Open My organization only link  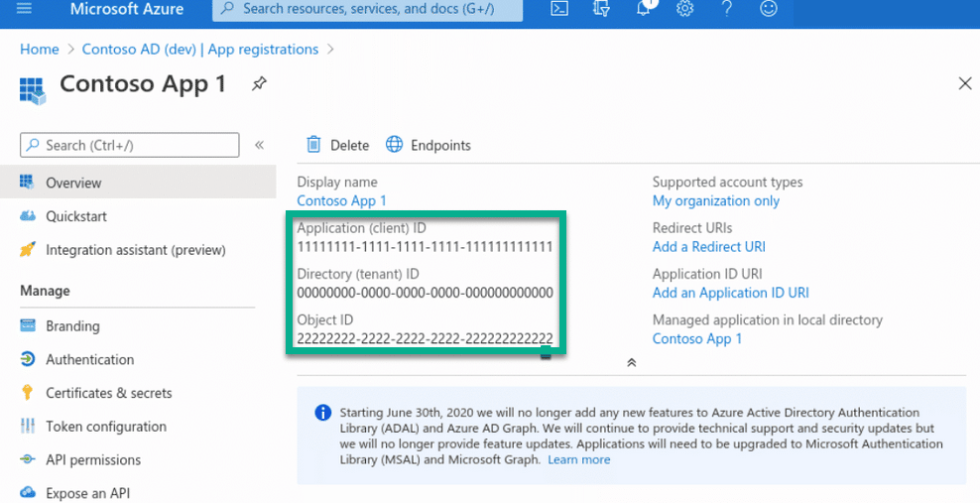[715, 201]
